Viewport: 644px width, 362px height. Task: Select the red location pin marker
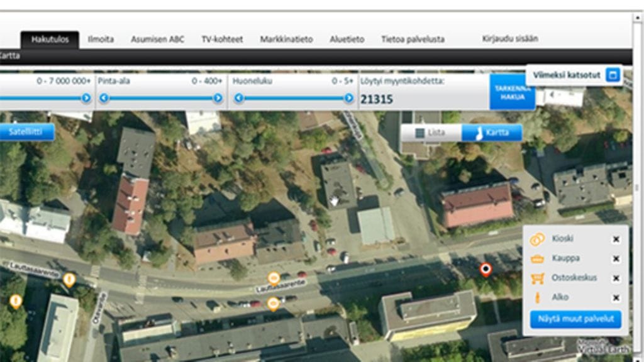coord(486,270)
